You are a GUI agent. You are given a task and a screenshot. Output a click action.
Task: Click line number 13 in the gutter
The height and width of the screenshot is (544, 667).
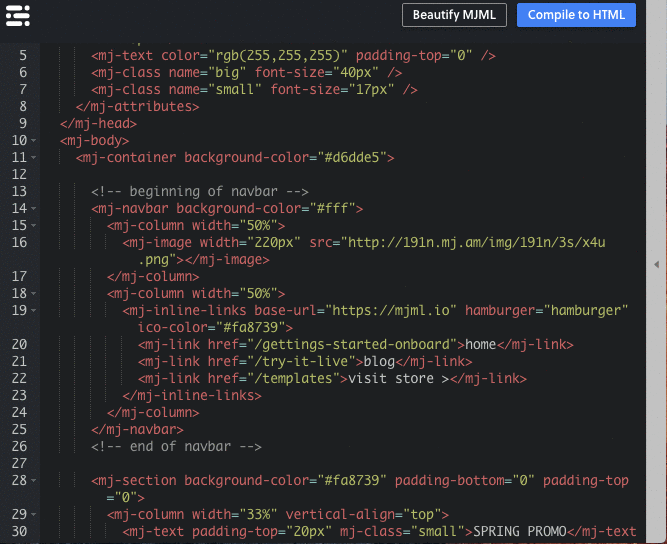point(20,192)
